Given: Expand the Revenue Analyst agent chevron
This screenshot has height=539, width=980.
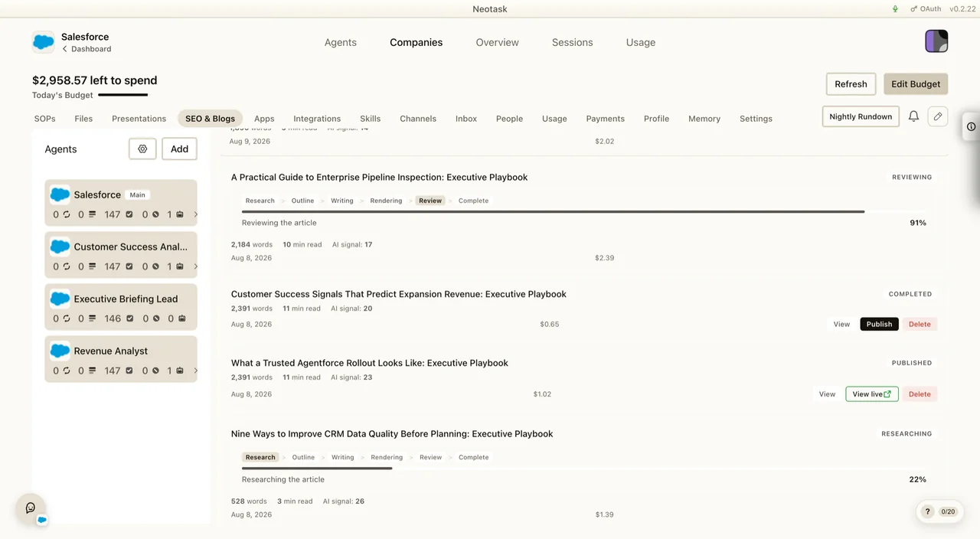Looking at the screenshot, I should point(195,371).
